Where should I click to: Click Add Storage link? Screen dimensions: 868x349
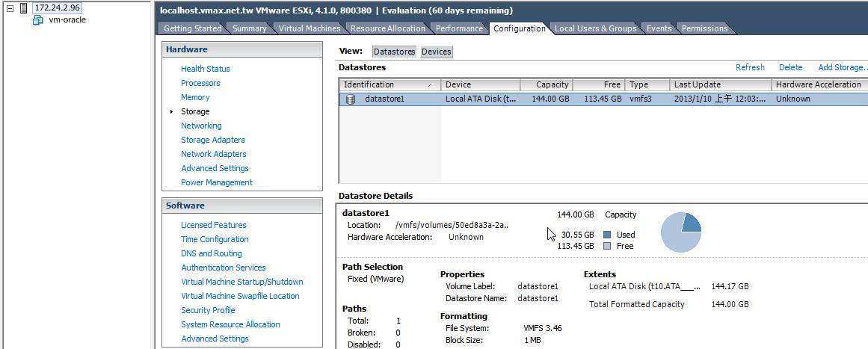pyautogui.click(x=842, y=67)
